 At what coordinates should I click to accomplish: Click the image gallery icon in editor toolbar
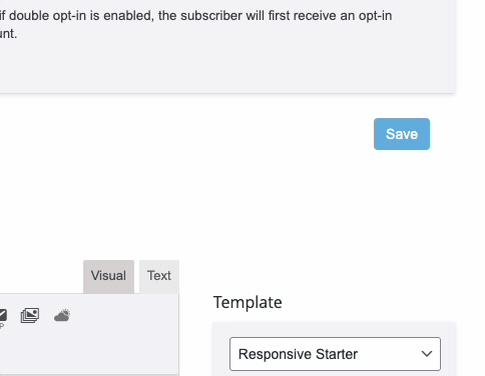point(30,315)
